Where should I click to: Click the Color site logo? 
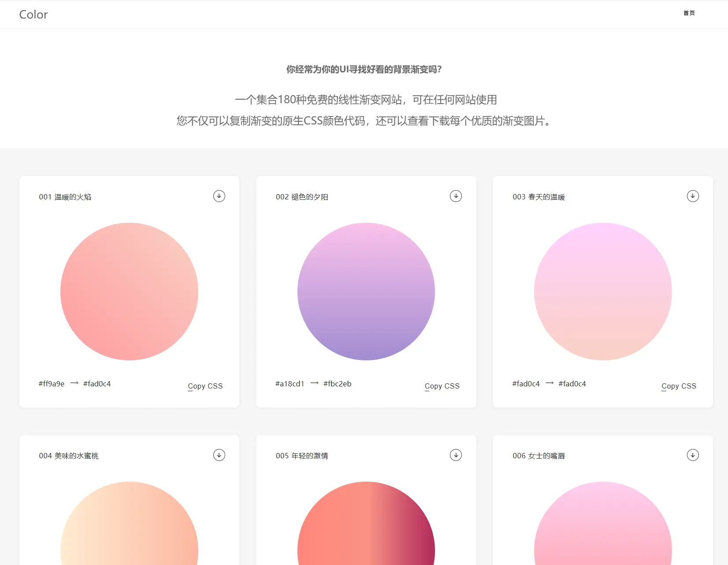tap(33, 15)
